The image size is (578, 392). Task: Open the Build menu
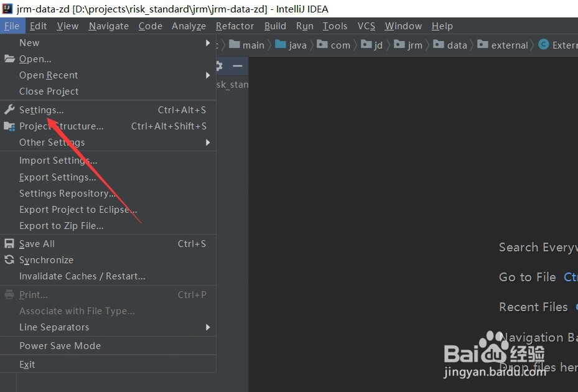pyautogui.click(x=275, y=26)
